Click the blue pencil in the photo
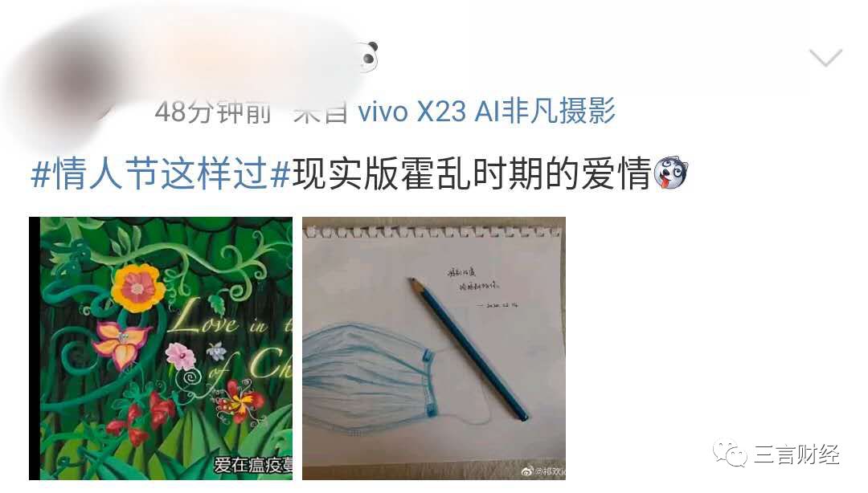868x493 pixels. (x=468, y=348)
